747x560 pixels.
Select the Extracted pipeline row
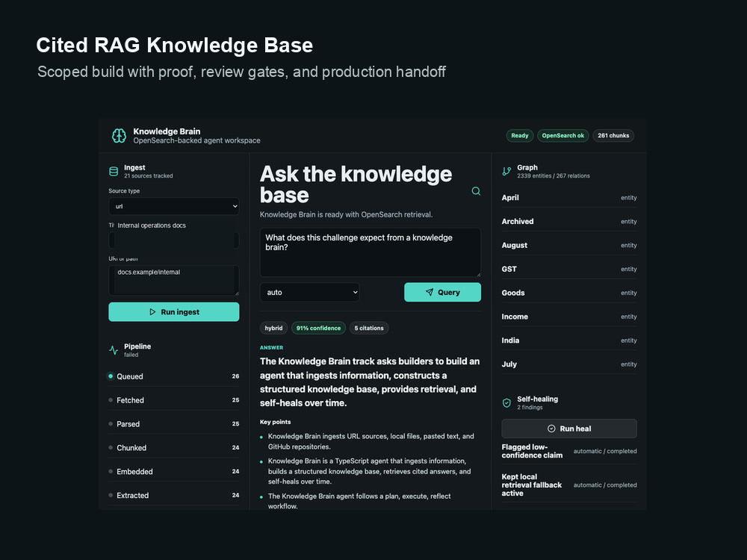pyautogui.click(x=174, y=495)
